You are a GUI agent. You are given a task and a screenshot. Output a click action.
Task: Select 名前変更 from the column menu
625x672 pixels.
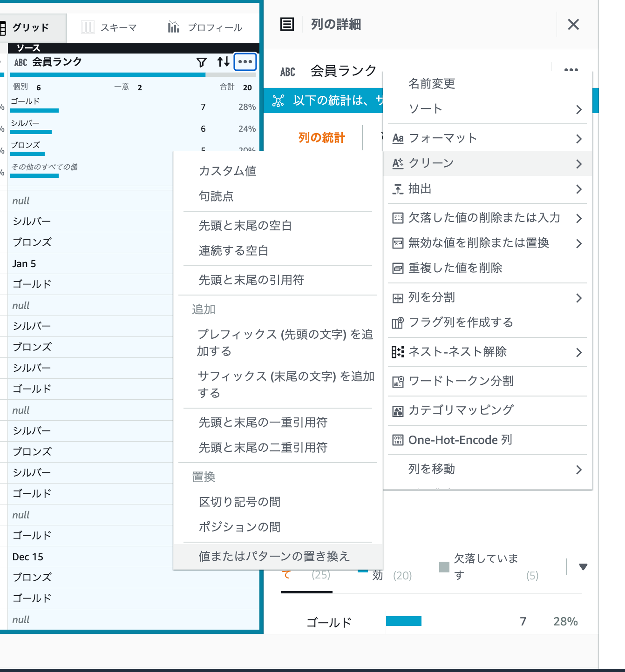click(x=432, y=84)
